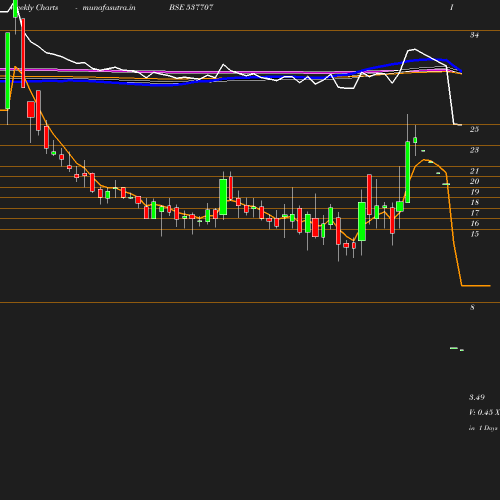Select the 17 price axis label
500x500 pixels.
click(474, 213)
